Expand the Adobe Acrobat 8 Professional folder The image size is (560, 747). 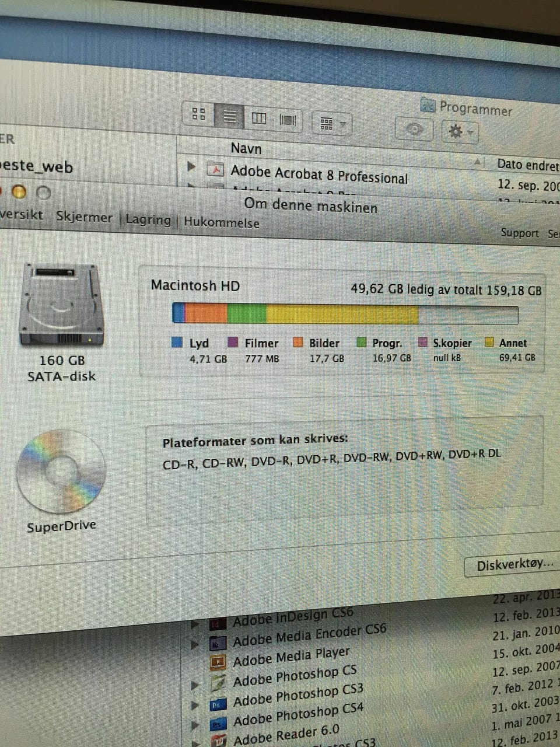tap(191, 166)
